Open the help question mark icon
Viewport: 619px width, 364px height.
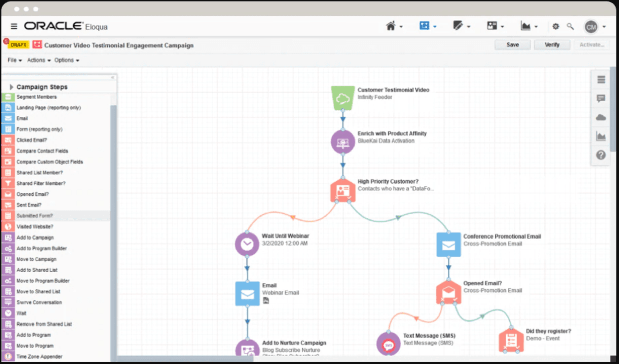(601, 155)
